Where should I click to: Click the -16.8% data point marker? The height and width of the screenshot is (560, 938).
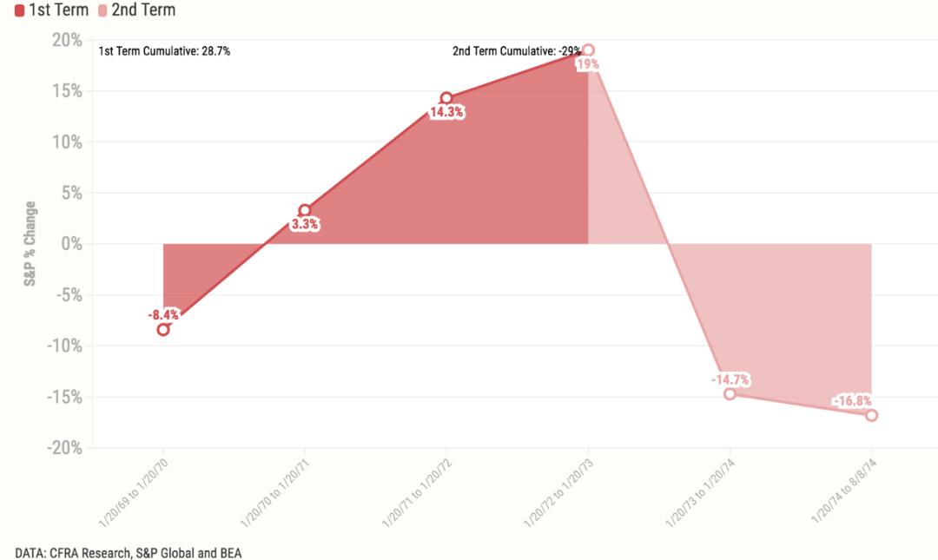871,415
